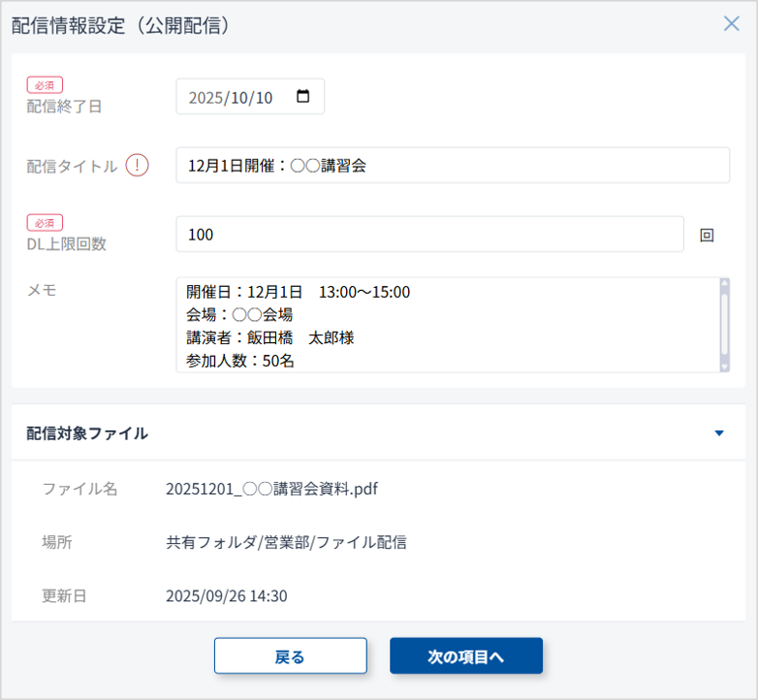This screenshot has width=758, height=700.
Task: Click the 必須 badge above DL上限回数
Action: pyautogui.click(x=45, y=223)
